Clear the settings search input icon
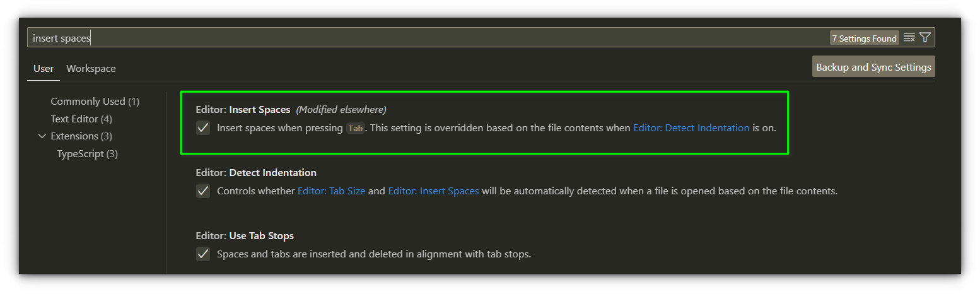 [x=909, y=38]
